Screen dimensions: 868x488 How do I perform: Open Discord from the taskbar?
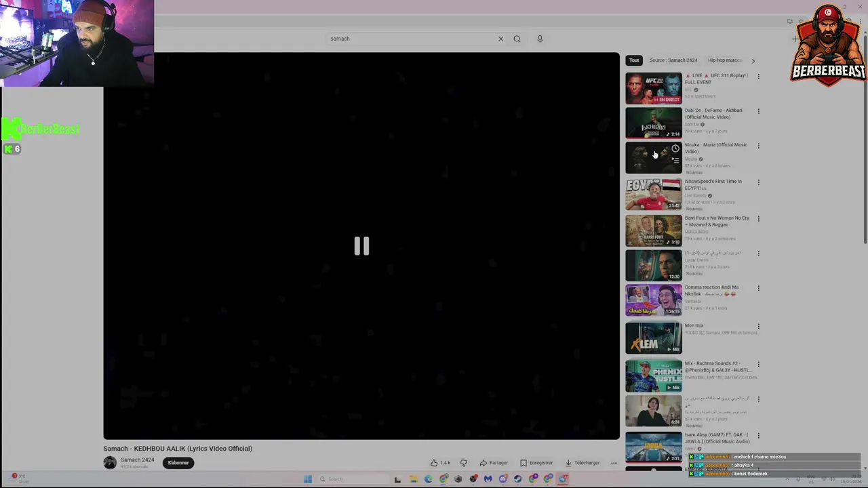click(503, 479)
